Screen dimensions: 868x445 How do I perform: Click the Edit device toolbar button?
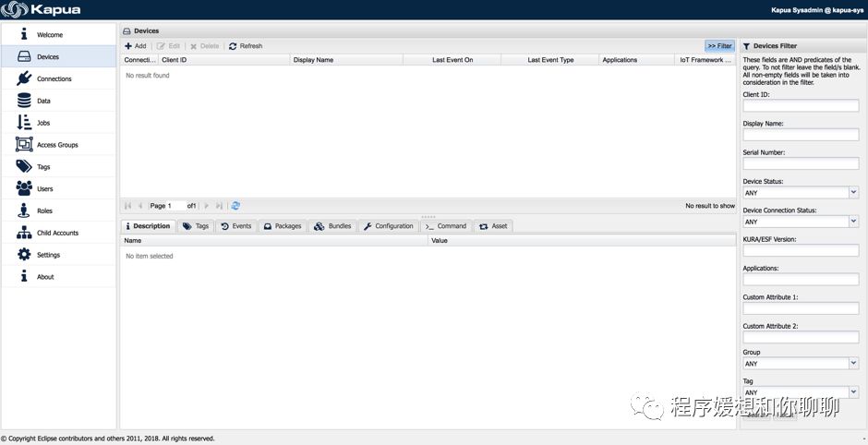tap(169, 46)
